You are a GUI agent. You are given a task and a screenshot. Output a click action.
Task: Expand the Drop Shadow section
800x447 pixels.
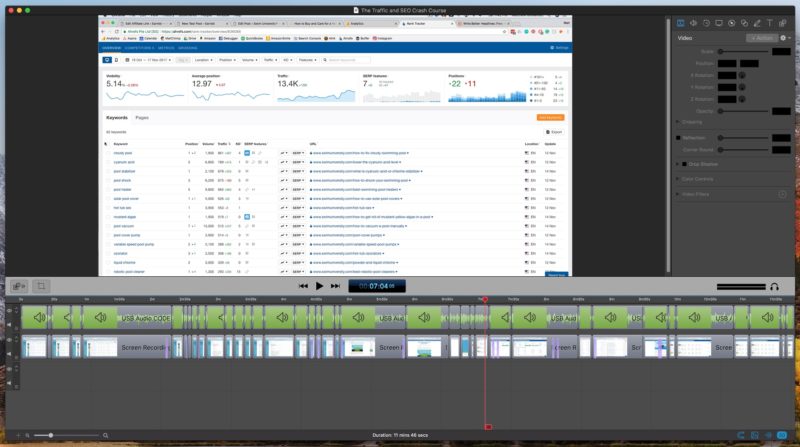pyautogui.click(x=678, y=164)
